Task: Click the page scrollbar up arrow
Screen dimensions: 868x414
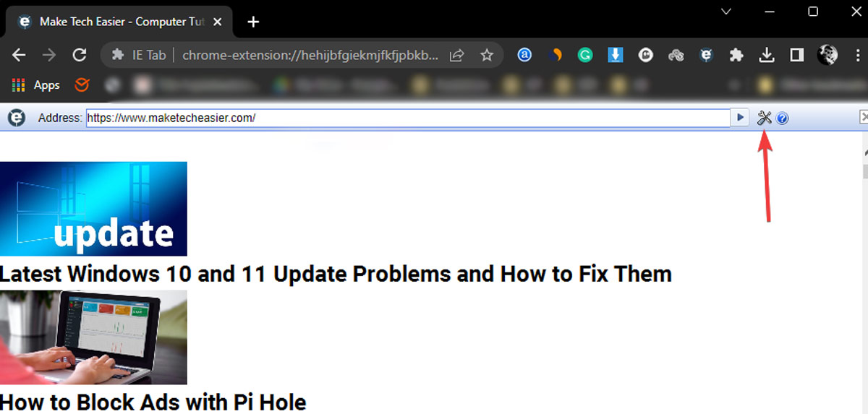Action: tap(864, 153)
